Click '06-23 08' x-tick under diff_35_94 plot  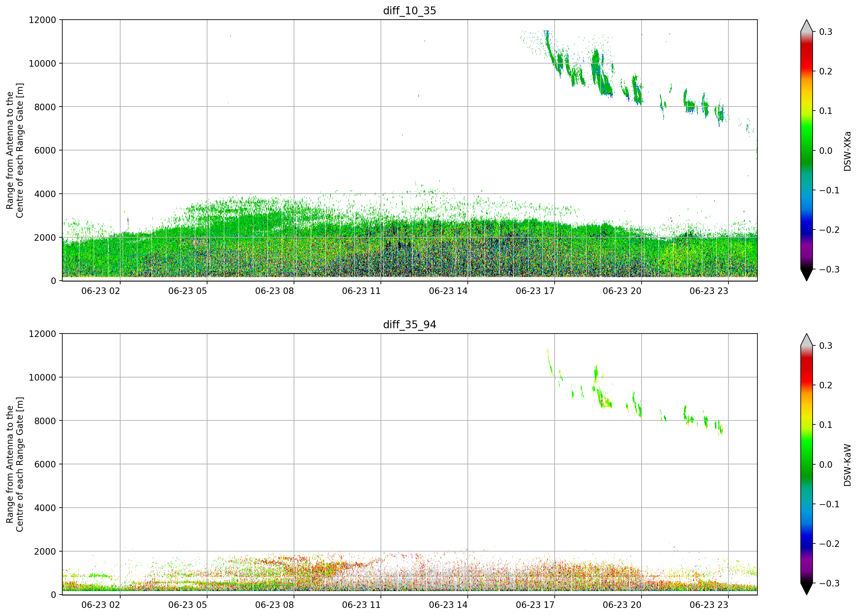coord(275,605)
